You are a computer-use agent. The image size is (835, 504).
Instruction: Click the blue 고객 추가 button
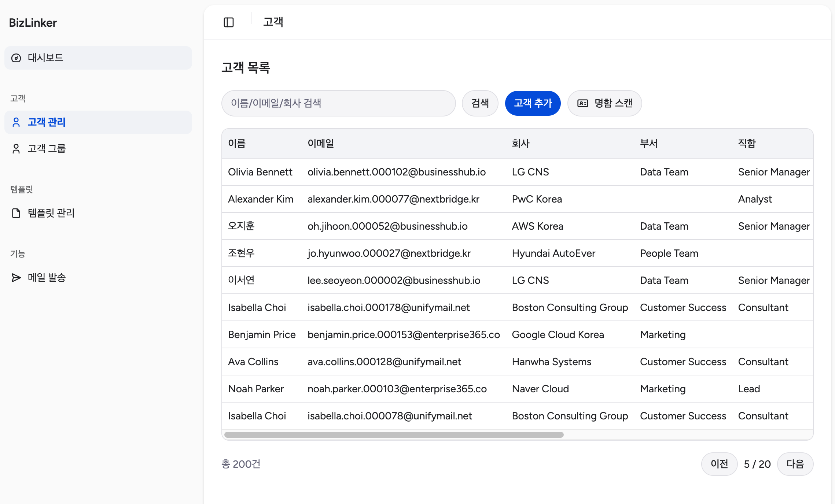533,103
